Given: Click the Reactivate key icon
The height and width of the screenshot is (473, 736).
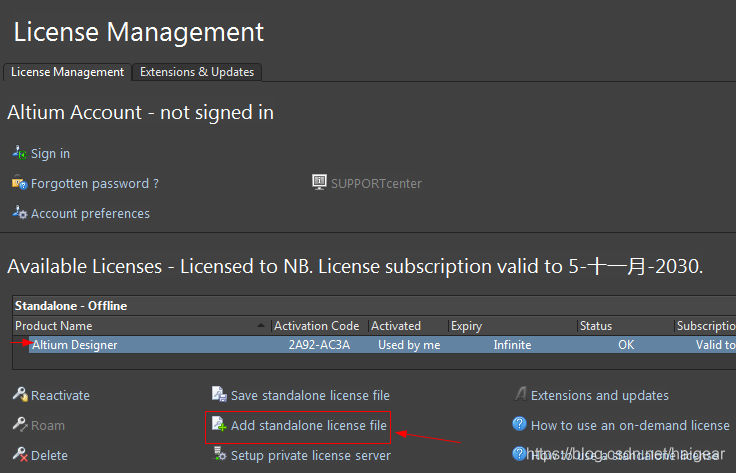Looking at the screenshot, I should click(x=19, y=395).
